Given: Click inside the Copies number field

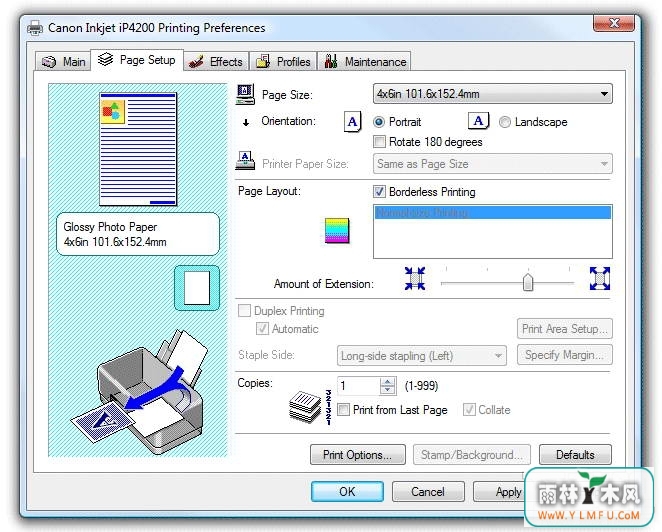Looking at the screenshot, I should click(358, 386).
